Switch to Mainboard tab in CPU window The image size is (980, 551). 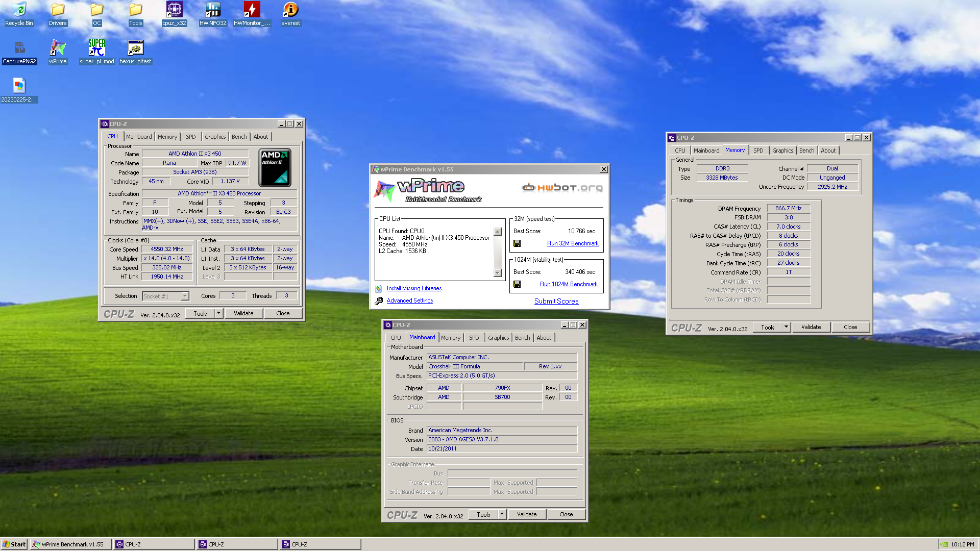[x=139, y=137]
